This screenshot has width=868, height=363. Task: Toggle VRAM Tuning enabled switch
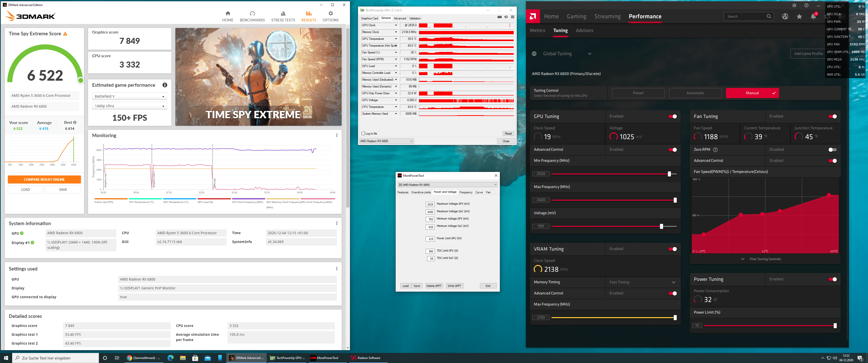672,249
